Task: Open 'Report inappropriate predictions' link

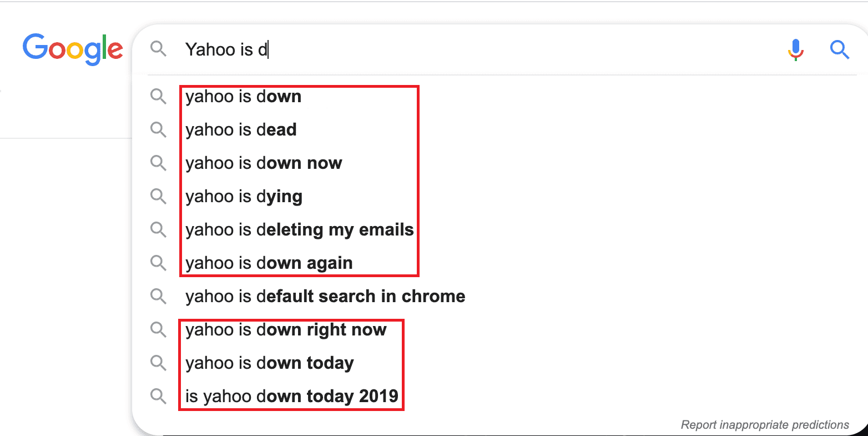Action: click(x=765, y=425)
